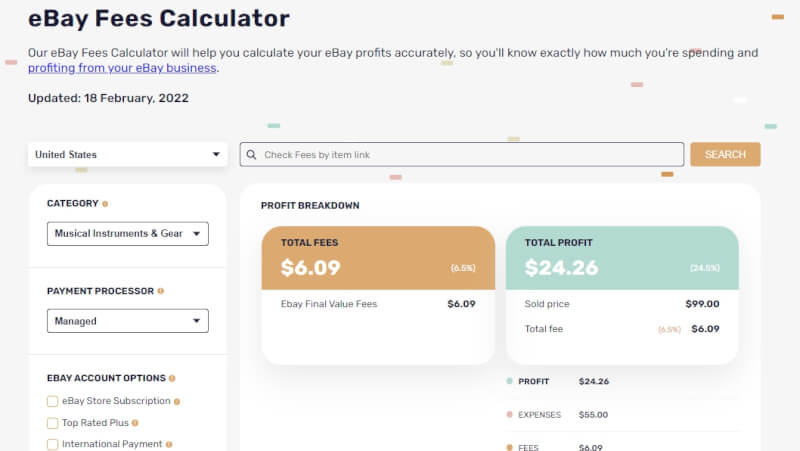Click the Total Profit green card header
The width and height of the screenshot is (800, 451).
tap(622, 258)
